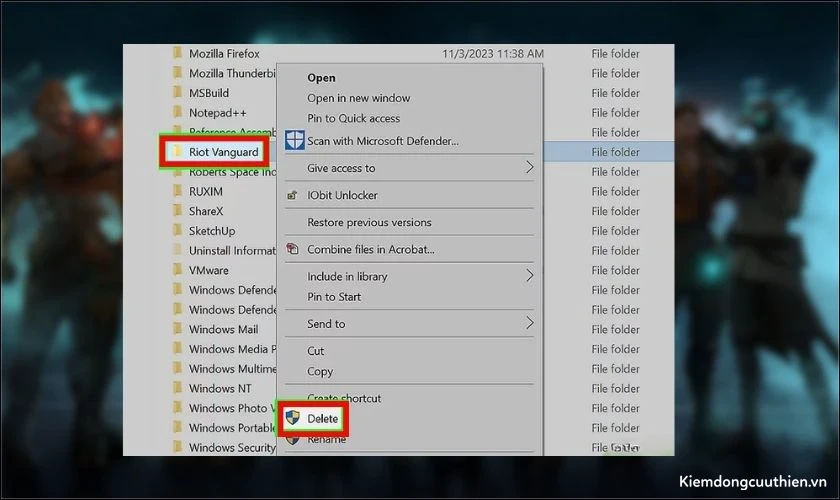
Task: Click the VMware folder icon
Action: (x=177, y=270)
